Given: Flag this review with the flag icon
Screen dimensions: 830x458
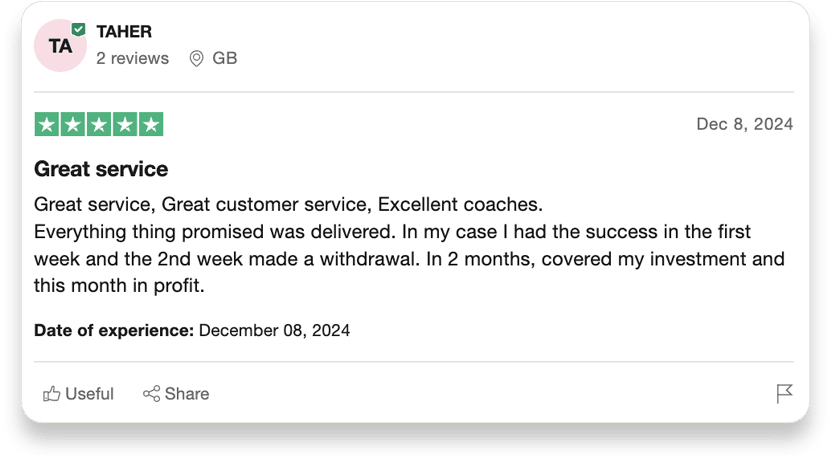Looking at the screenshot, I should point(784,393).
